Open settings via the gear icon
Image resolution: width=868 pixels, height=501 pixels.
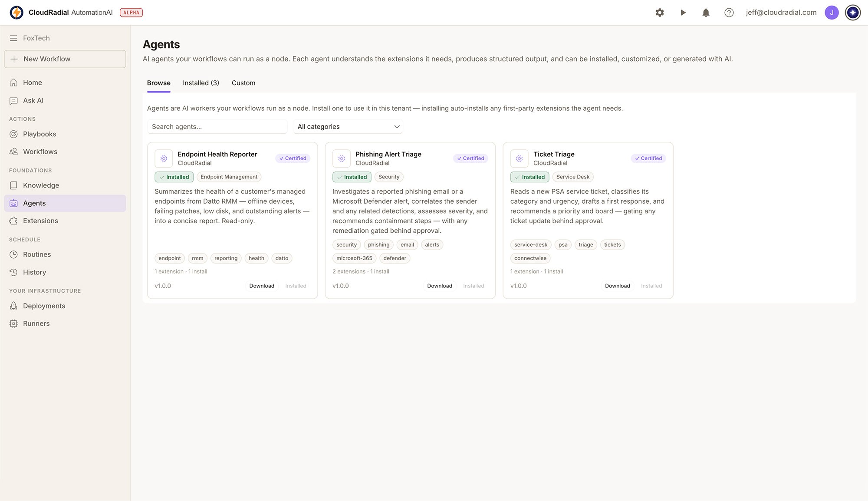(660, 13)
